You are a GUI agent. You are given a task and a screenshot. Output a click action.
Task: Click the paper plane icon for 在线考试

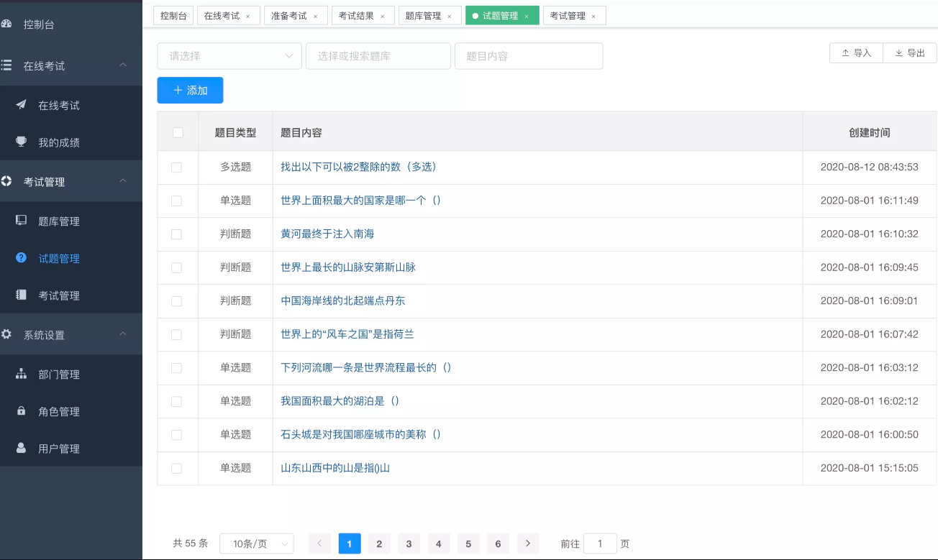(21, 105)
